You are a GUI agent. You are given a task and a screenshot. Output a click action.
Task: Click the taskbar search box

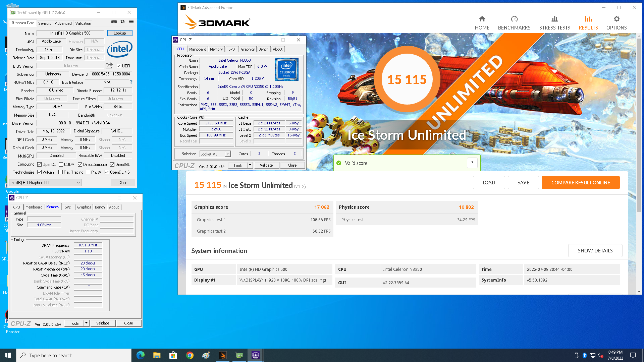click(74, 355)
